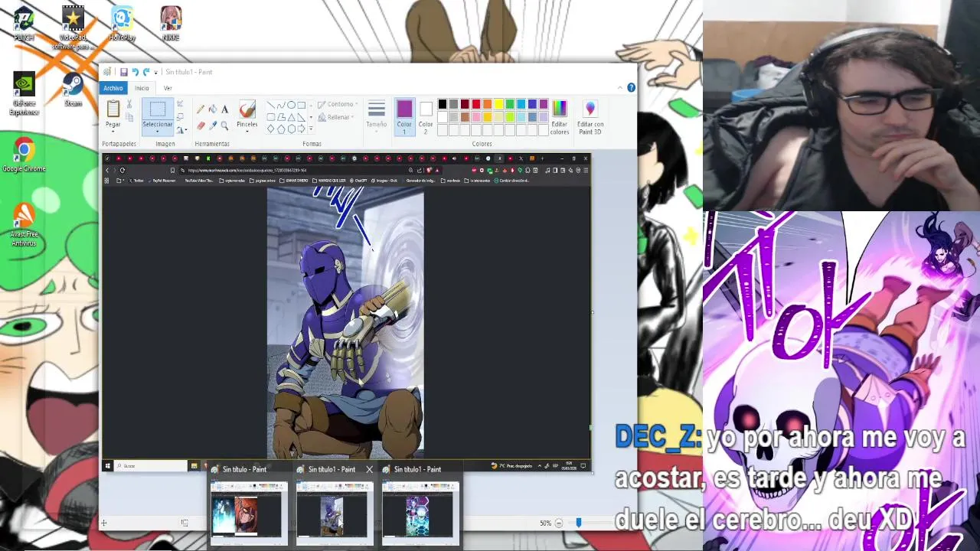980x551 pixels.
Task: Select the Pencil tool
Action: [x=201, y=109]
